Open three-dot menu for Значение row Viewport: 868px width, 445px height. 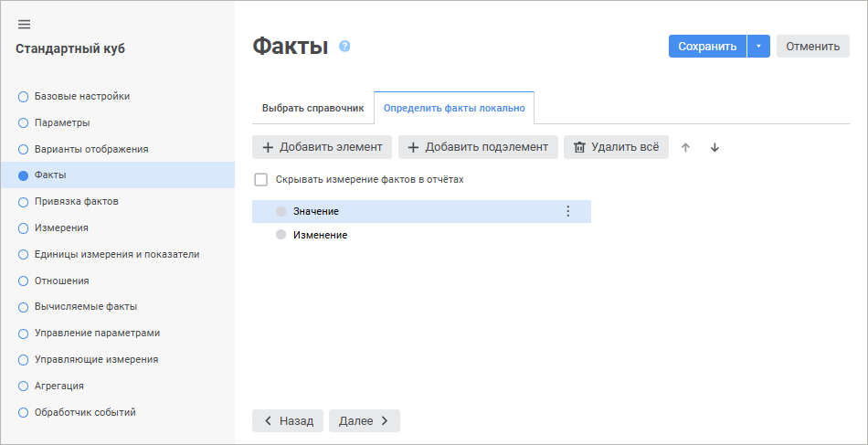[567, 211]
